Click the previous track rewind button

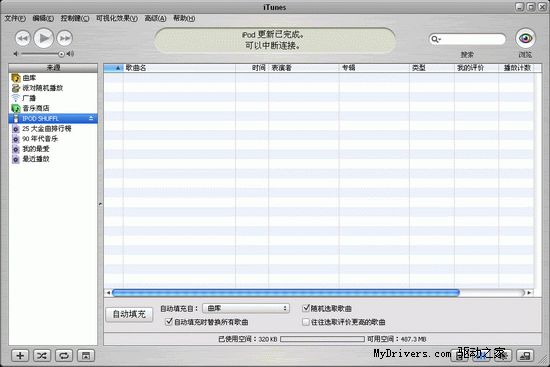[x=23, y=38]
